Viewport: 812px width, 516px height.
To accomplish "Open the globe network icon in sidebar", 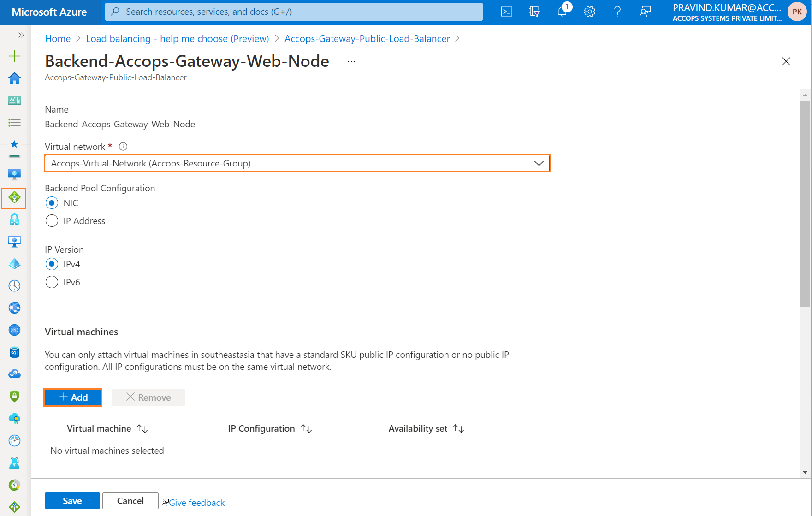I will point(14,308).
